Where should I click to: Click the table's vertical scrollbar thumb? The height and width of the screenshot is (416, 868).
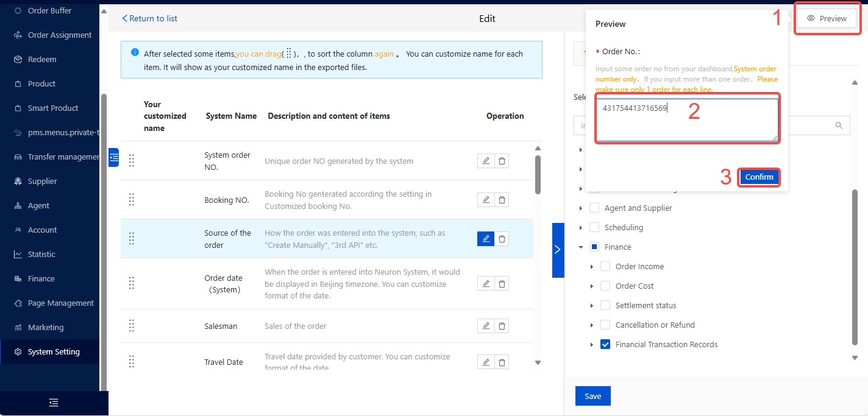[538, 174]
